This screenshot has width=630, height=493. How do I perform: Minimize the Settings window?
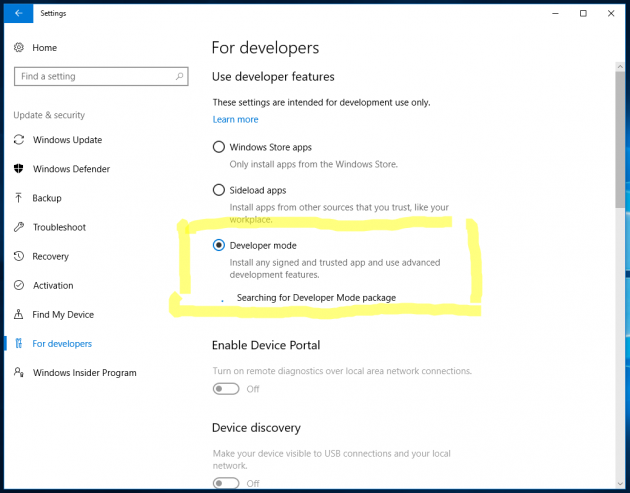[x=555, y=13]
